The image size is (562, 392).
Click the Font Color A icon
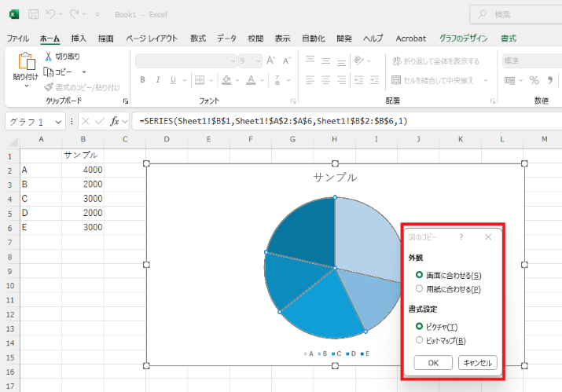(251, 80)
